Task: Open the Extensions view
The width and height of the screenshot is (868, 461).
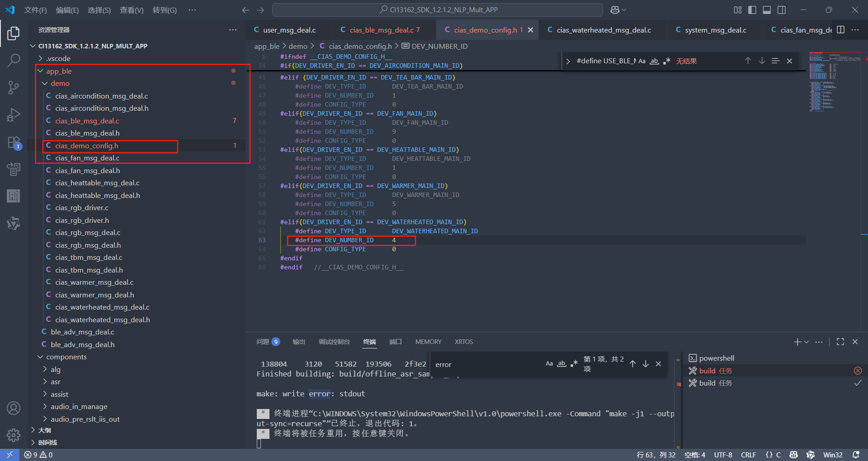Action: (14, 142)
